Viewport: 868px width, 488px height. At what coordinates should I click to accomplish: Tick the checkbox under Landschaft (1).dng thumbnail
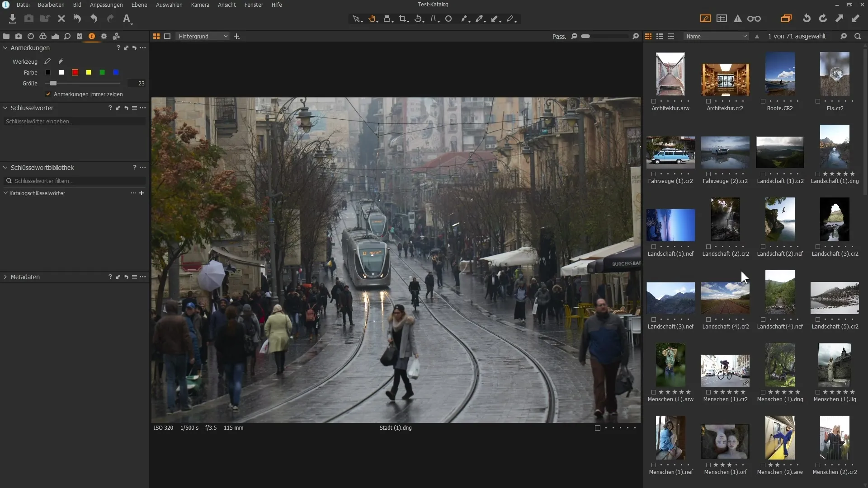[818, 174]
